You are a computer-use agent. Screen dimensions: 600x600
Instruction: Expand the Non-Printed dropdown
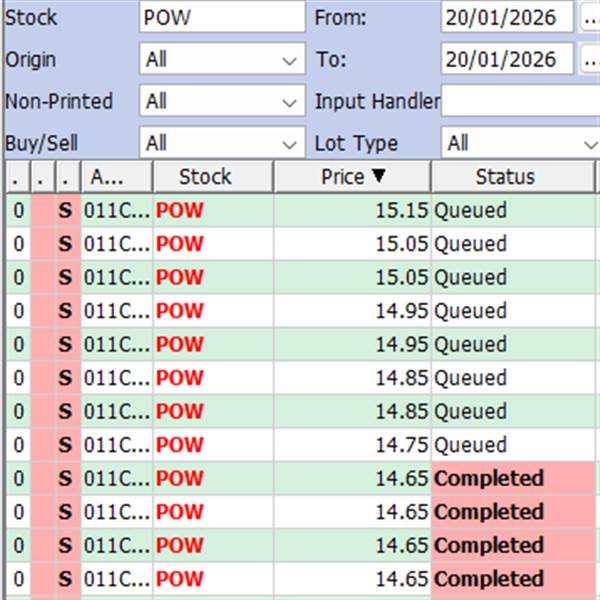point(222,101)
